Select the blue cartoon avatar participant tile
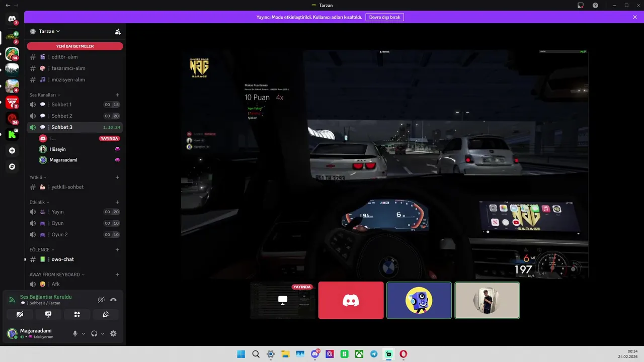 (x=419, y=300)
